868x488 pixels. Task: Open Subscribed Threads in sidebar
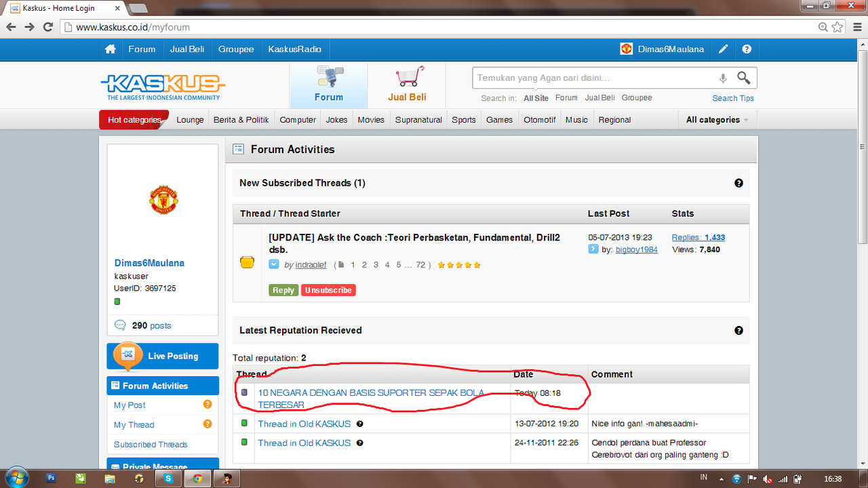[x=151, y=445]
